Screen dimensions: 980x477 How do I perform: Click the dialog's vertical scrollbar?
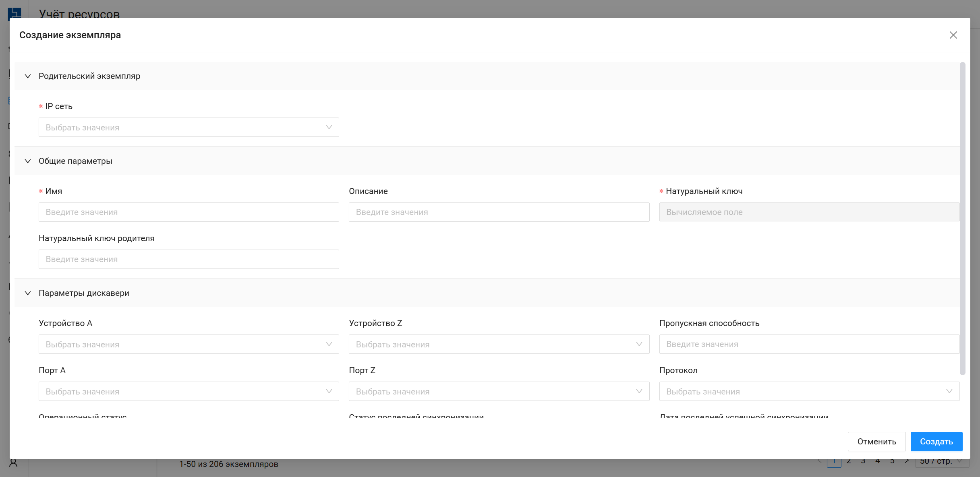[x=962, y=217]
